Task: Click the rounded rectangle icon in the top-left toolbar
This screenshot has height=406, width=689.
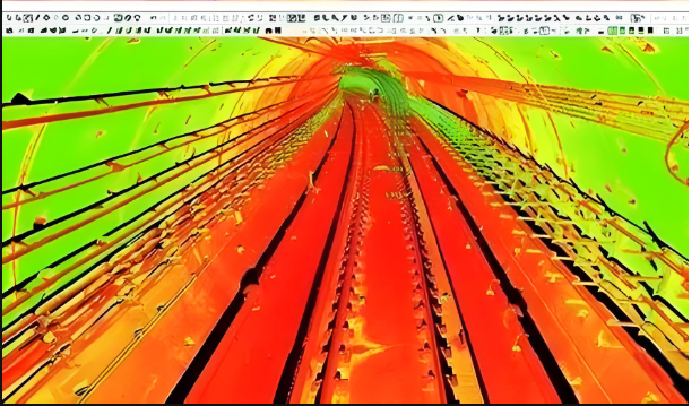Action: 87,18
